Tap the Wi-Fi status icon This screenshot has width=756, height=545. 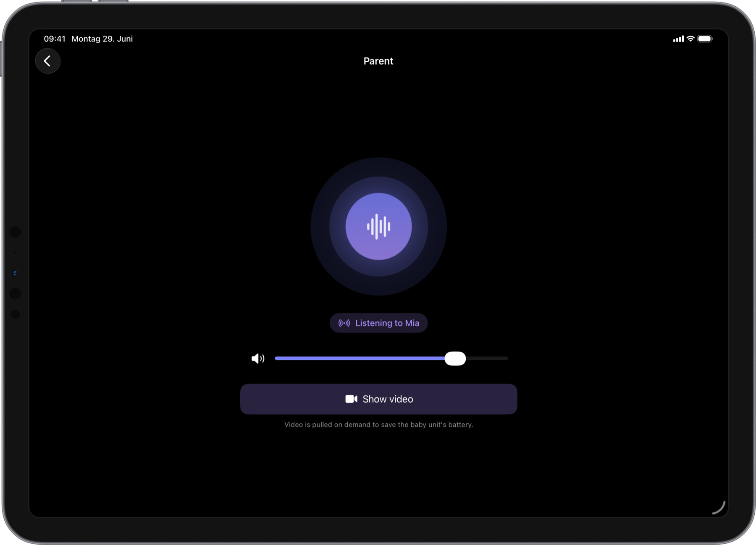pos(690,39)
